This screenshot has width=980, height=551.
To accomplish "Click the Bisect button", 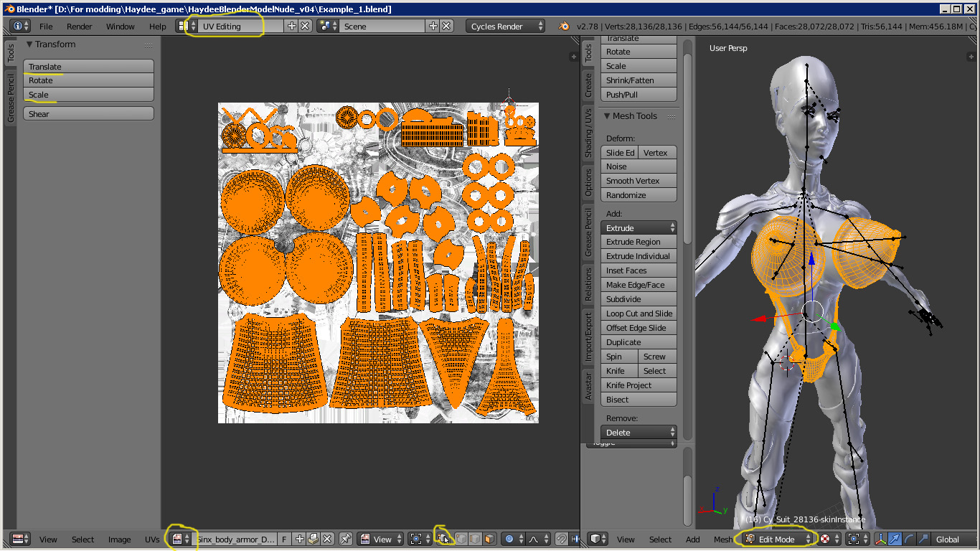I will (639, 400).
